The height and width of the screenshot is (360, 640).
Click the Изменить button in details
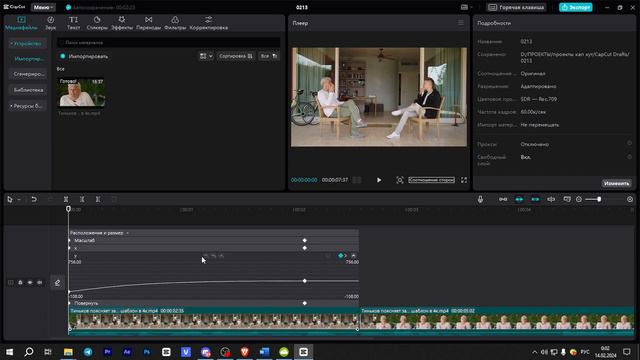[x=616, y=183]
